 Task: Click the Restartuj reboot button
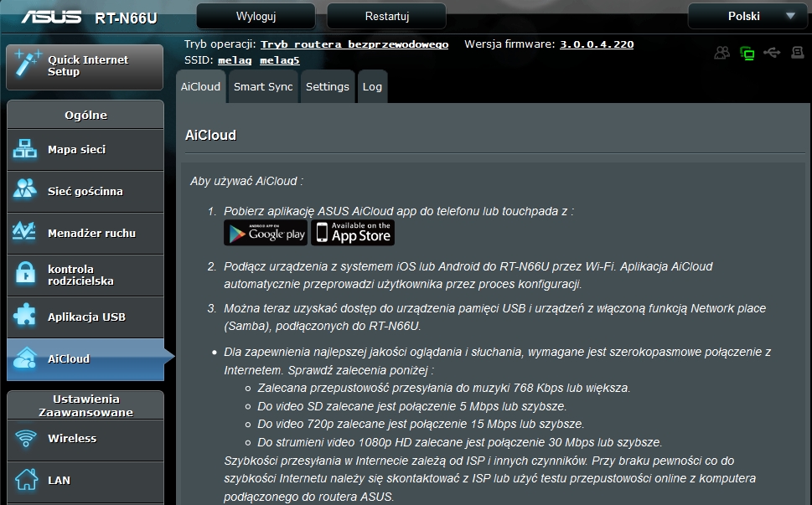[387, 16]
